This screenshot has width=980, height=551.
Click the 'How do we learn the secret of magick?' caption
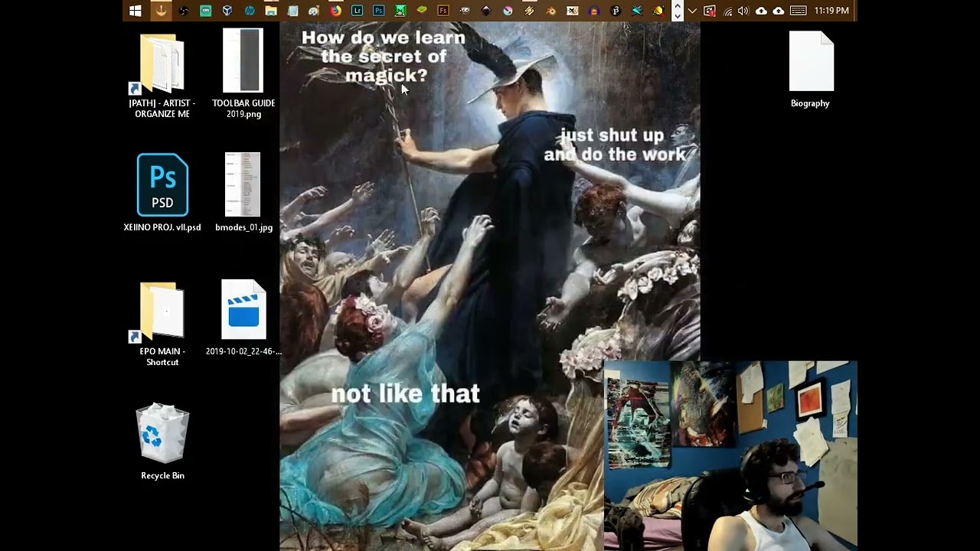pos(384,57)
